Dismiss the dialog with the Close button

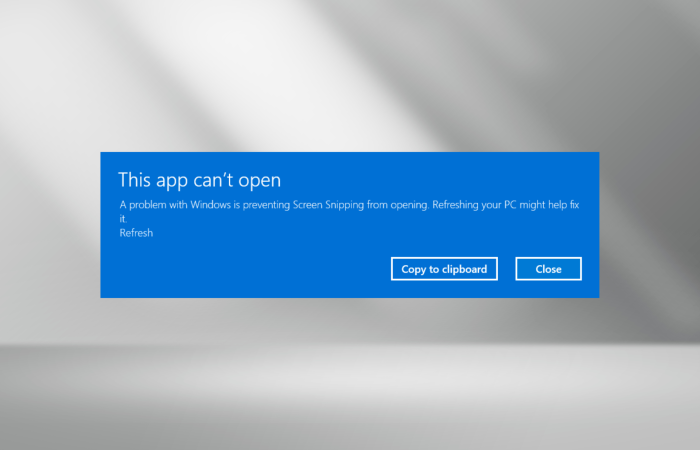coord(548,269)
